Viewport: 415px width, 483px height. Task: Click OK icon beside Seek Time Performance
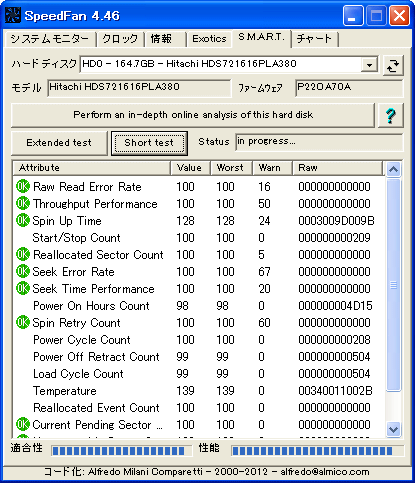pyautogui.click(x=23, y=288)
